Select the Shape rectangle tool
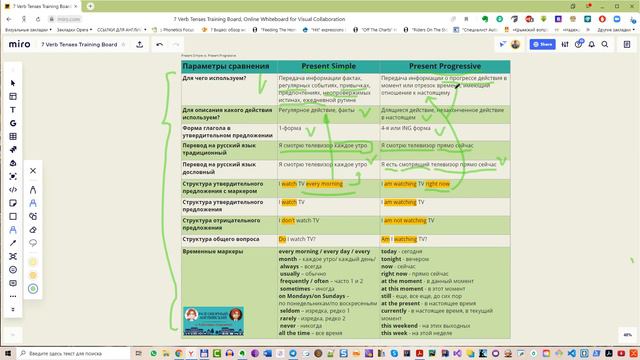640x360 pixels. [x=13, y=216]
